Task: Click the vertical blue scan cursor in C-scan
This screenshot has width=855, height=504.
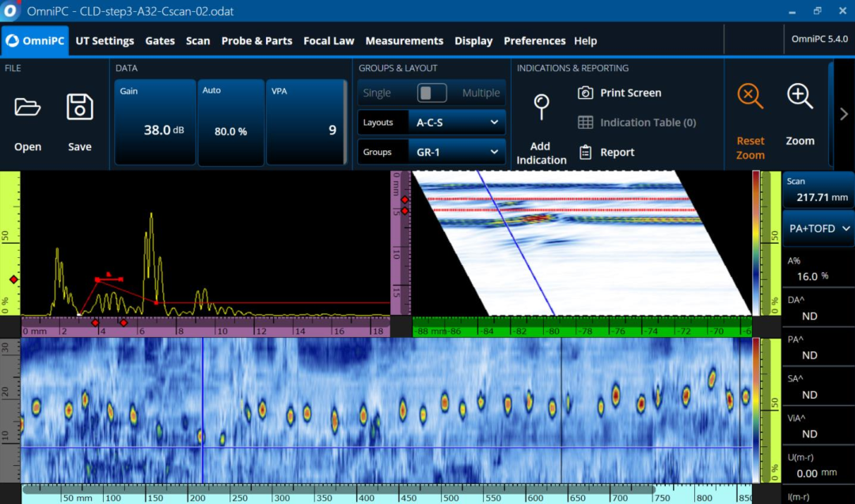Action: 203,411
